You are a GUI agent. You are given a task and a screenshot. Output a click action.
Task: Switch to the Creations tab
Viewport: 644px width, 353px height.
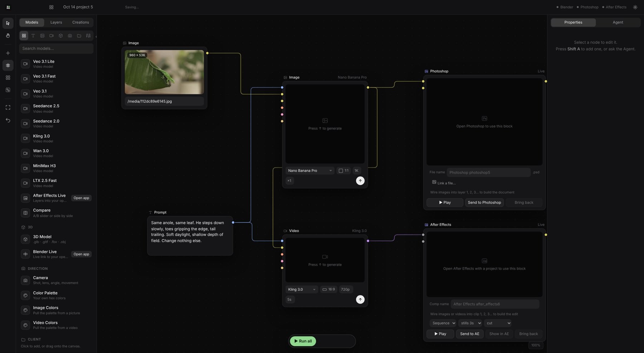[x=80, y=23]
